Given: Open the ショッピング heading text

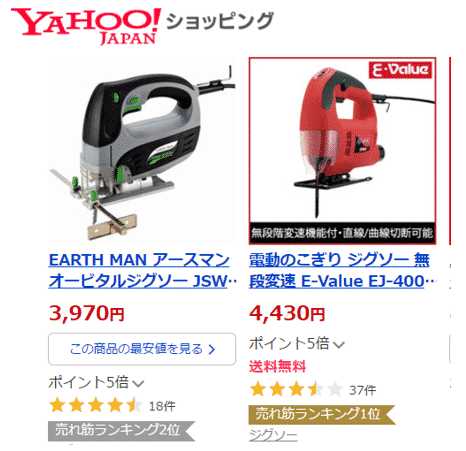Looking at the screenshot, I should [x=220, y=22].
